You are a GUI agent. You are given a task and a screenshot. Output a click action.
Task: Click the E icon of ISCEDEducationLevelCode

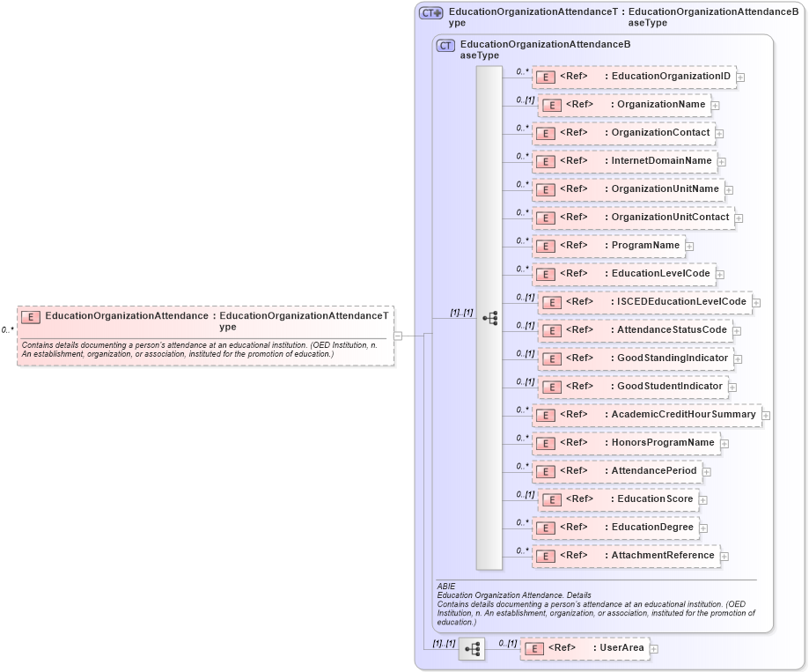(x=551, y=302)
